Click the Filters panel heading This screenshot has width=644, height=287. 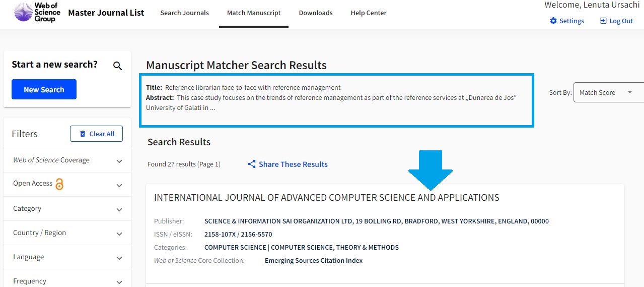pyautogui.click(x=25, y=134)
